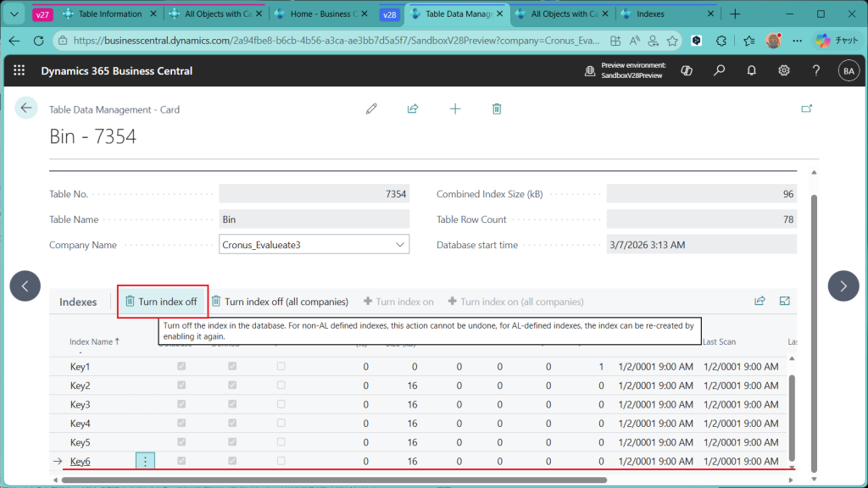Toggle the second checkbox in the Key3 row
The width and height of the screenshot is (868, 488).
pyautogui.click(x=231, y=405)
